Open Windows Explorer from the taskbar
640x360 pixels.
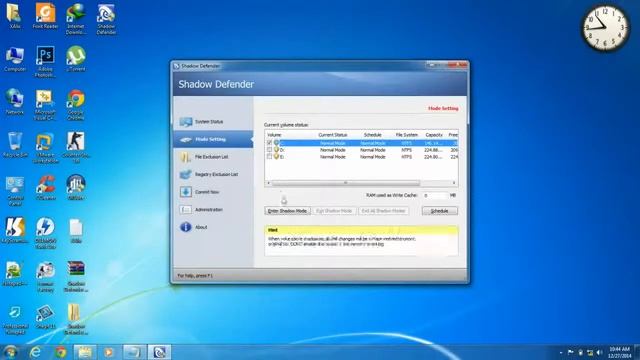click(x=84, y=352)
